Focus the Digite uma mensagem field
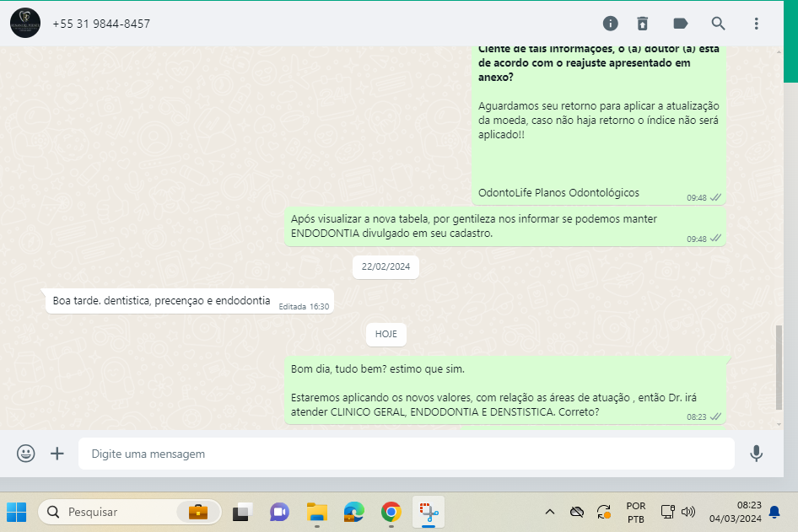This screenshot has height=532, width=798. 406,454
